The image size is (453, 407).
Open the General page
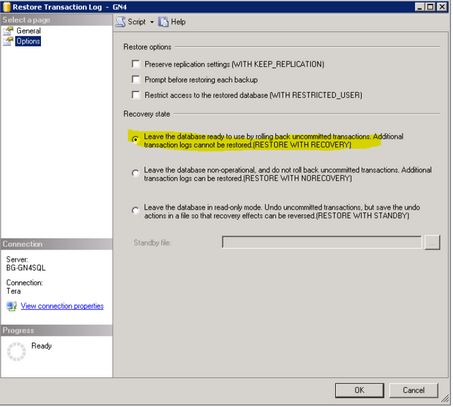tap(29, 31)
